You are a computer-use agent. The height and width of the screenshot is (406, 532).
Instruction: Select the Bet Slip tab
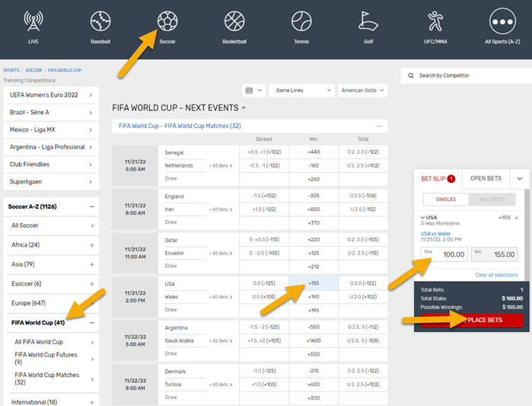[438, 178]
